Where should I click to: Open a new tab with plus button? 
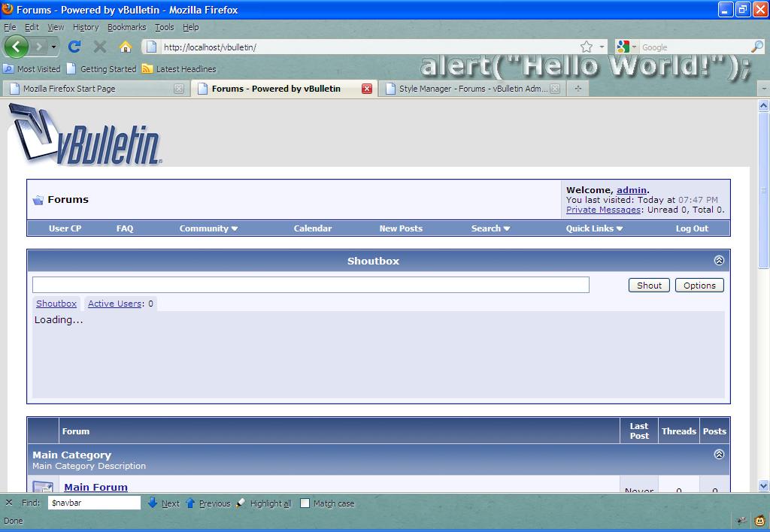(x=578, y=89)
